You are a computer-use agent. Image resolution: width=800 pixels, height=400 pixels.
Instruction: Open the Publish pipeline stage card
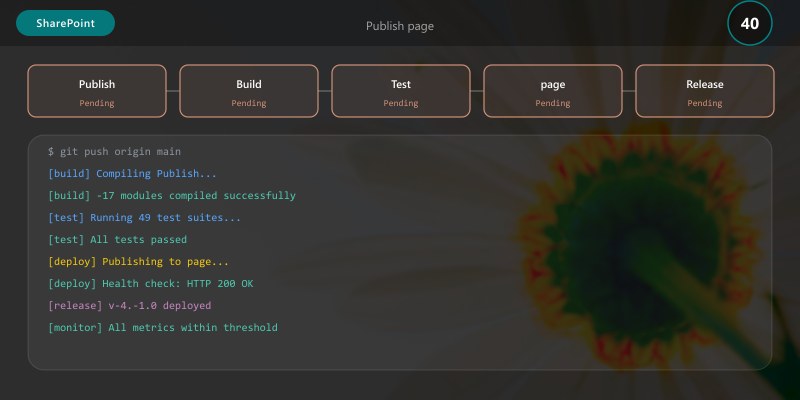(97, 91)
